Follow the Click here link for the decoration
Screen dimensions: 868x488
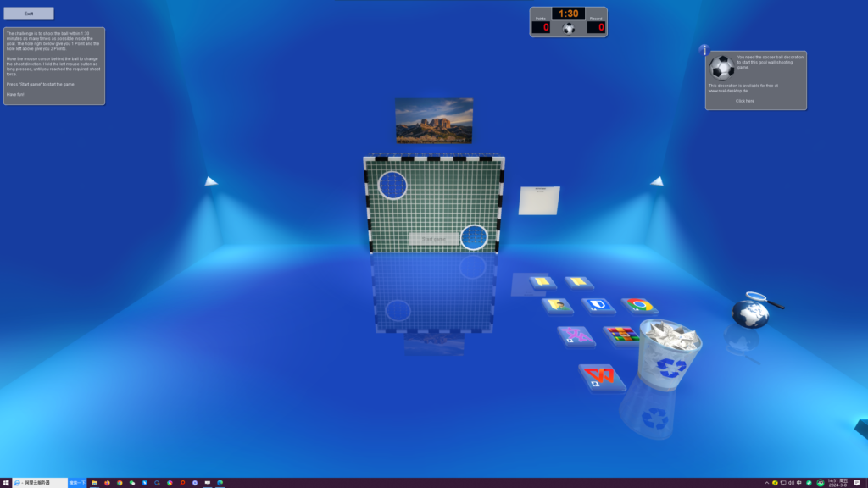(x=745, y=101)
